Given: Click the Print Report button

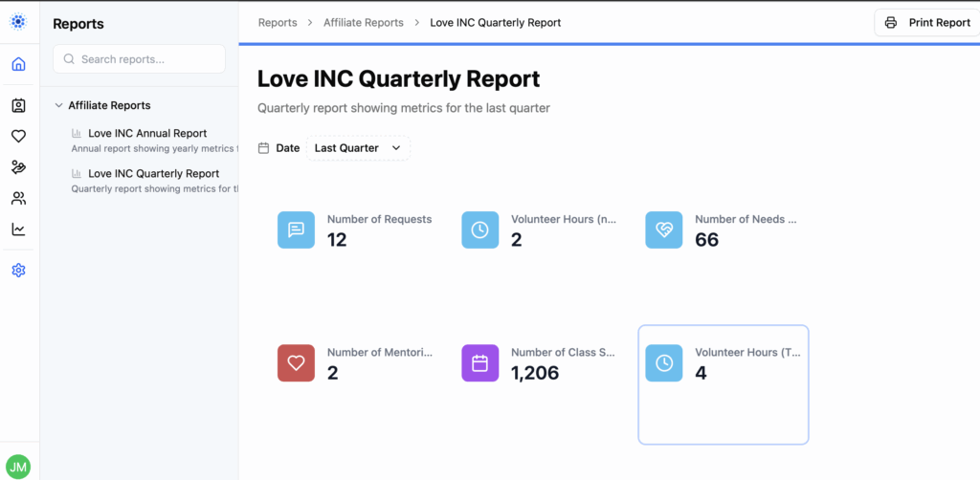Looking at the screenshot, I should point(926,23).
